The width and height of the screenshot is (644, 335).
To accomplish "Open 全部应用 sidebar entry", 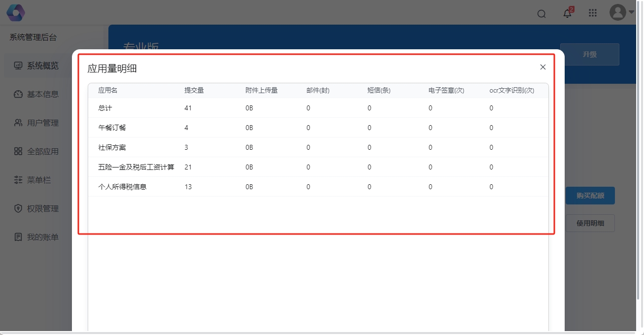I will (x=42, y=151).
